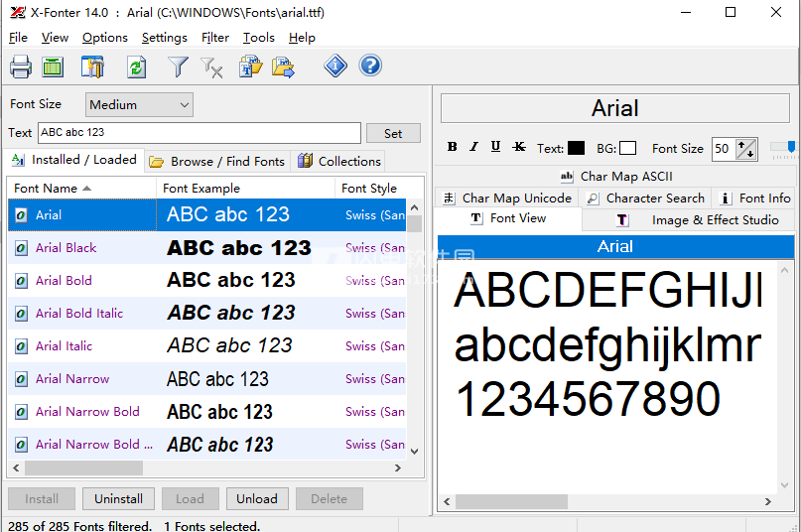The width and height of the screenshot is (801, 532).
Task: Pick the white BG color swatch
Action: pyautogui.click(x=628, y=148)
